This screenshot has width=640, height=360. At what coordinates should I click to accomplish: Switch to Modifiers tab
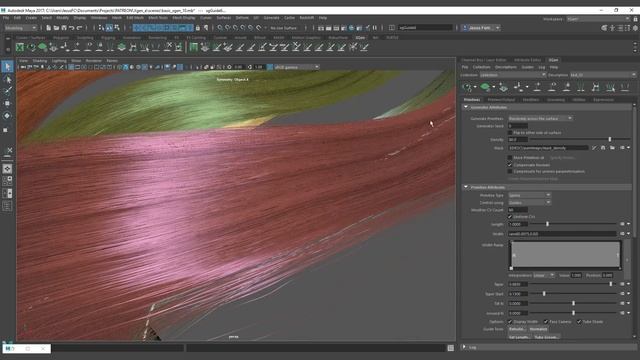click(x=531, y=100)
